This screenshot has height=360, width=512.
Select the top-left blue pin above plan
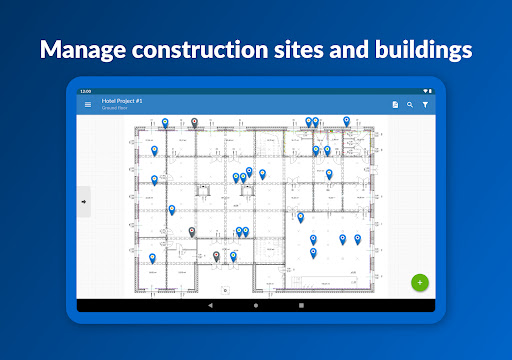(x=165, y=123)
